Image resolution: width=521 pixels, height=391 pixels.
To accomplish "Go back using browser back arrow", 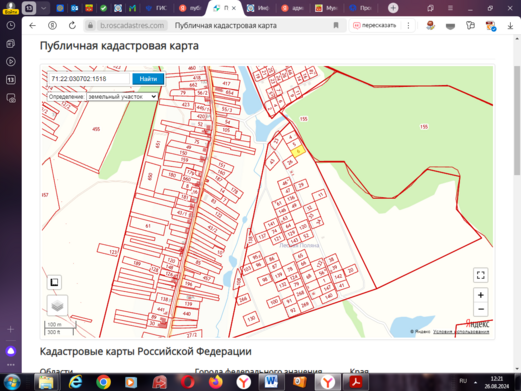I will (32, 25).
